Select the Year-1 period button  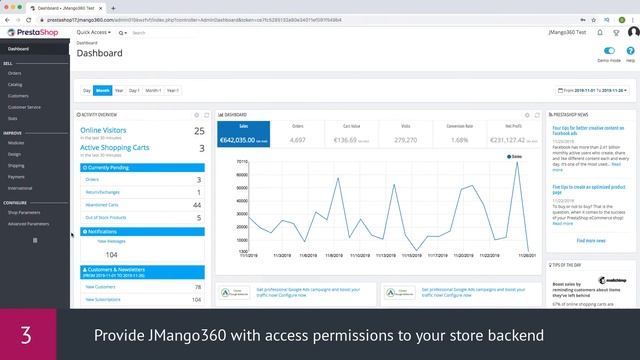pyautogui.click(x=173, y=90)
